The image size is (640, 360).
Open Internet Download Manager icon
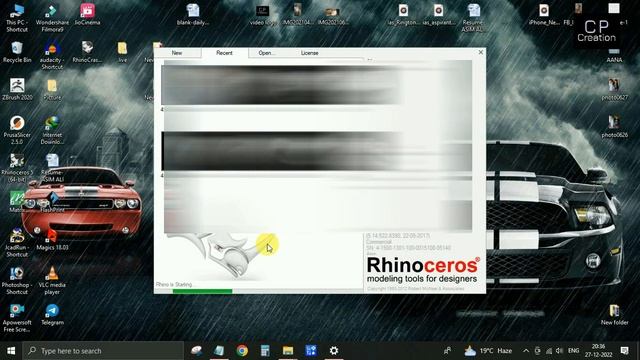(x=52, y=131)
